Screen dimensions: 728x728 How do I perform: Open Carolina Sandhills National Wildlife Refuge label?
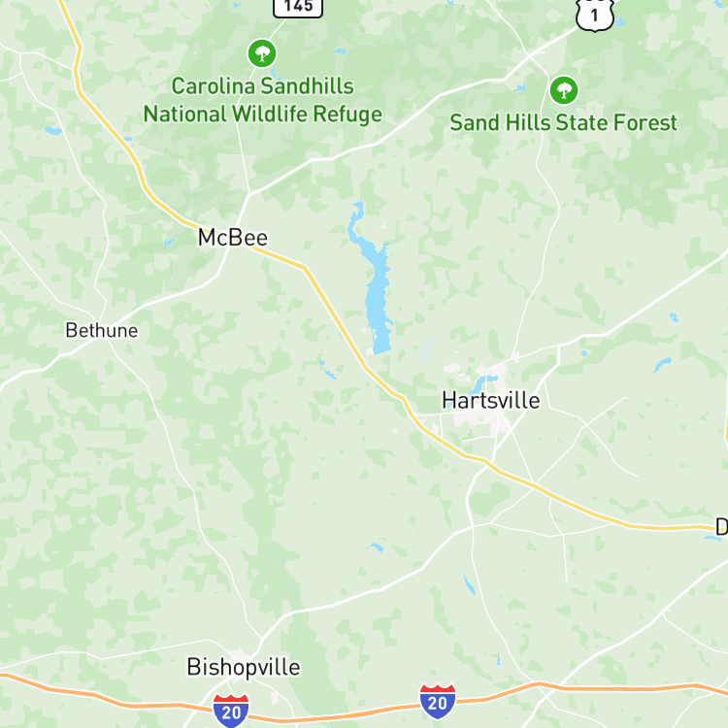(263, 100)
